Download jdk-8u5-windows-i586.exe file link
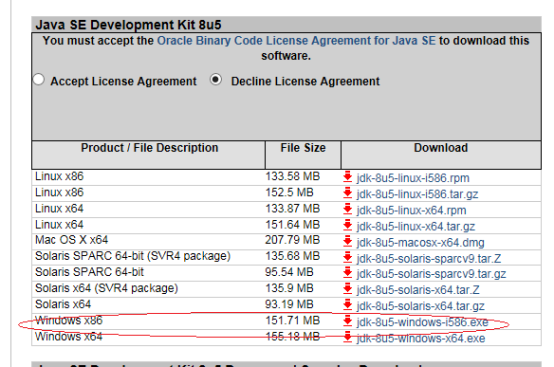Screen dimensions: 554x367 pyautogui.click(x=422, y=322)
